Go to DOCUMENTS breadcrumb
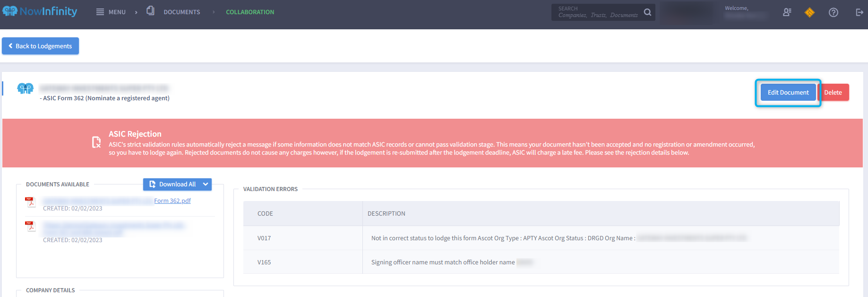The height and width of the screenshot is (297, 868). [x=182, y=12]
